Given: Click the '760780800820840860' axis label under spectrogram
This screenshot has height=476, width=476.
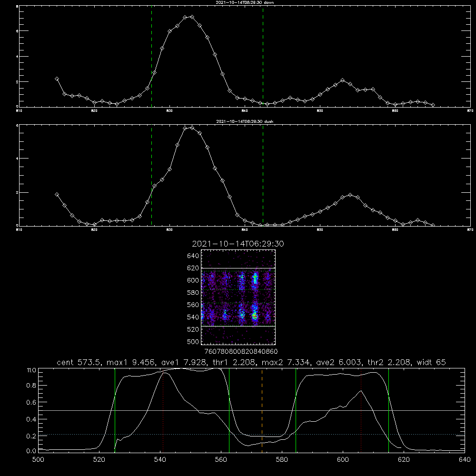Looking at the screenshot, I should click(x=241, y=351).
